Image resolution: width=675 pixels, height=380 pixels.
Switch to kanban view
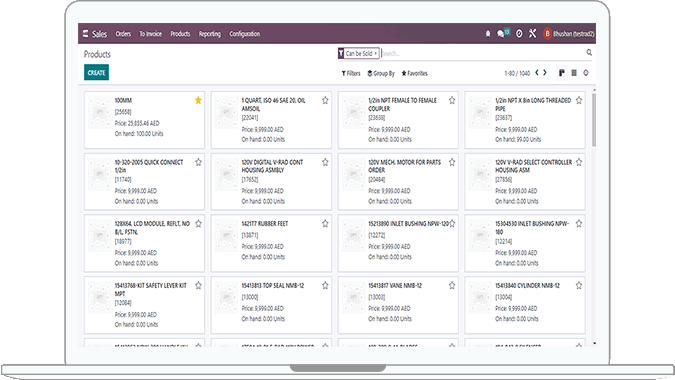coord(561,73)
